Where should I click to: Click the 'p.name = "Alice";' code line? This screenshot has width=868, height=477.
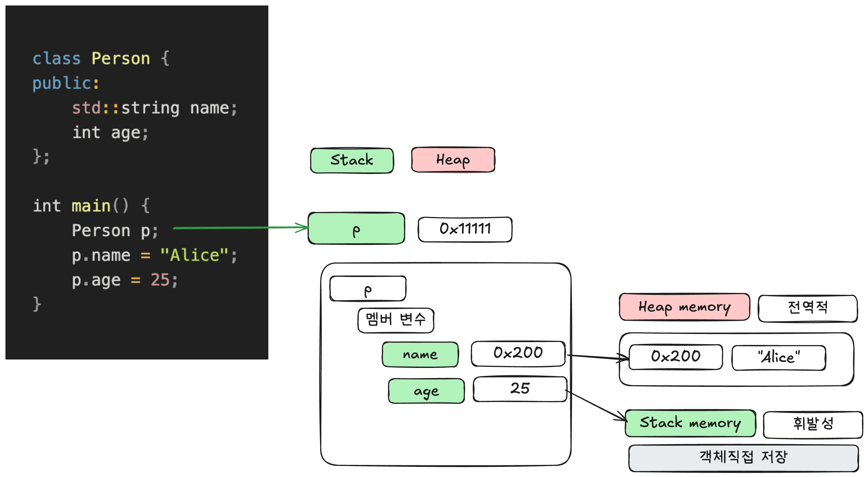click(x=155, y=255)
